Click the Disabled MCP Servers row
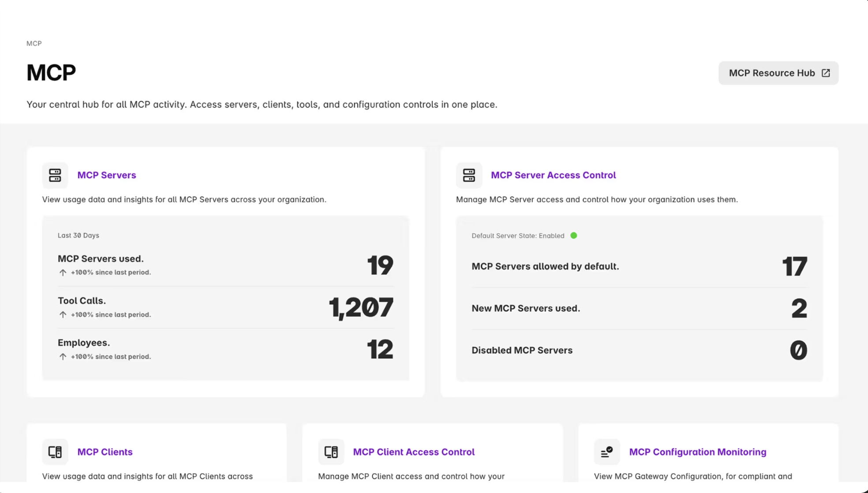Viewport: 868px width, 493px height. pyautogui.click(x=522, y=350)
